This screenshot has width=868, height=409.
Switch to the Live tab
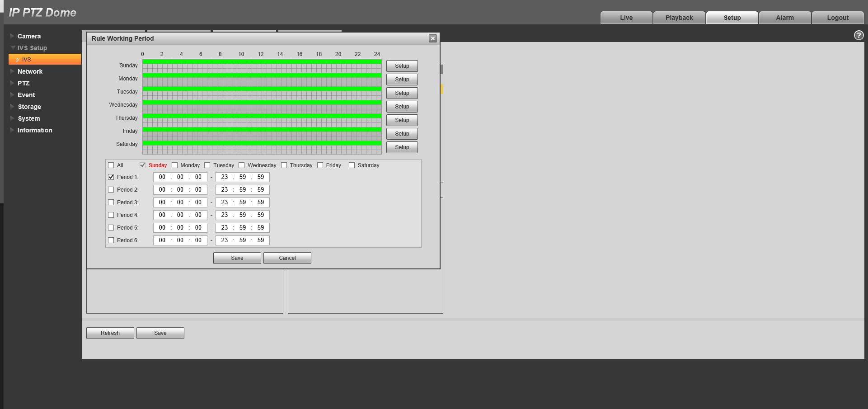626,18
